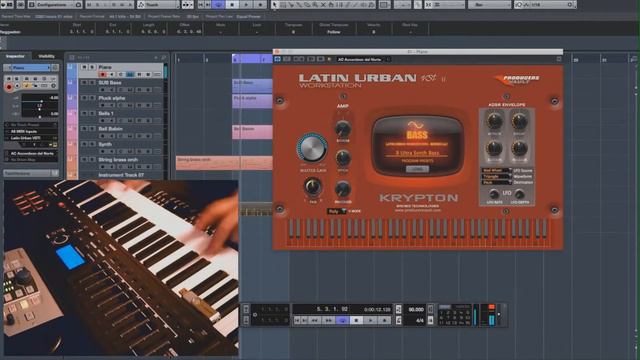Open the Touch automation mode dropdown

pos(158,5)
